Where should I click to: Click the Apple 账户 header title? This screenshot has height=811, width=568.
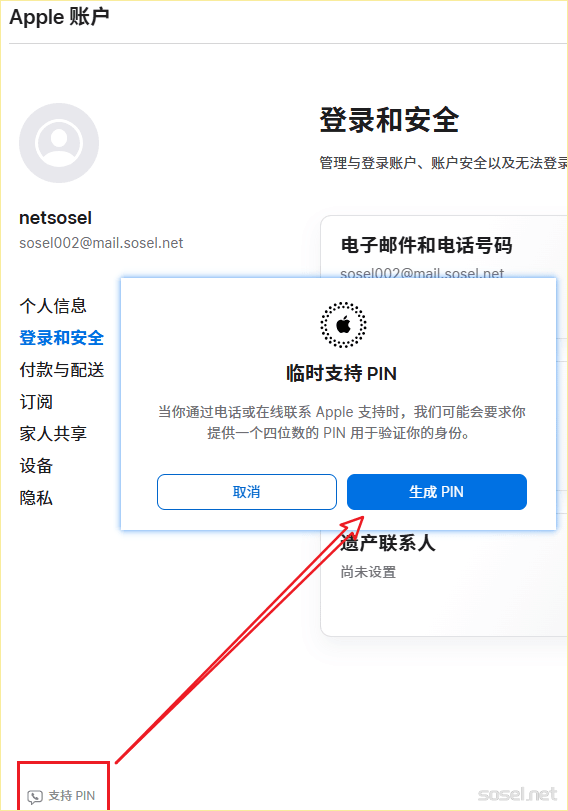(59, 17)
